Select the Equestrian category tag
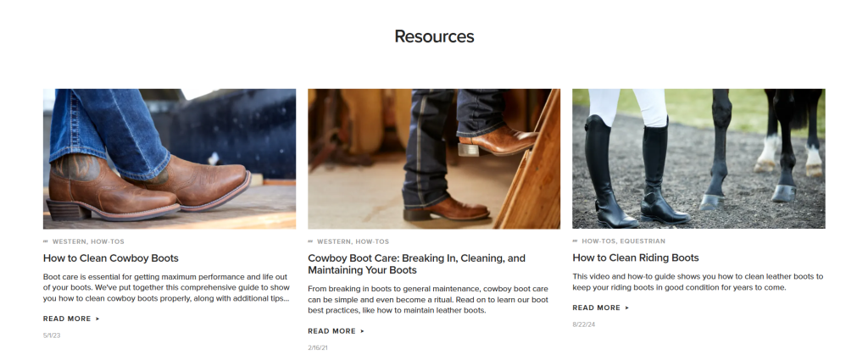Screen dimensions: 868x360 point(643,241)
